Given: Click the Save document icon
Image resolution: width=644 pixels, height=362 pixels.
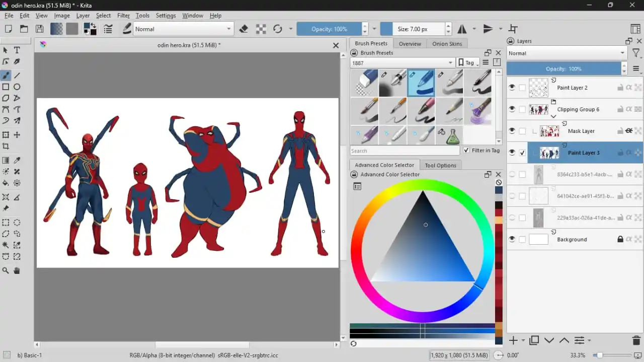Looking at the screenshot, I should (39, 29).
